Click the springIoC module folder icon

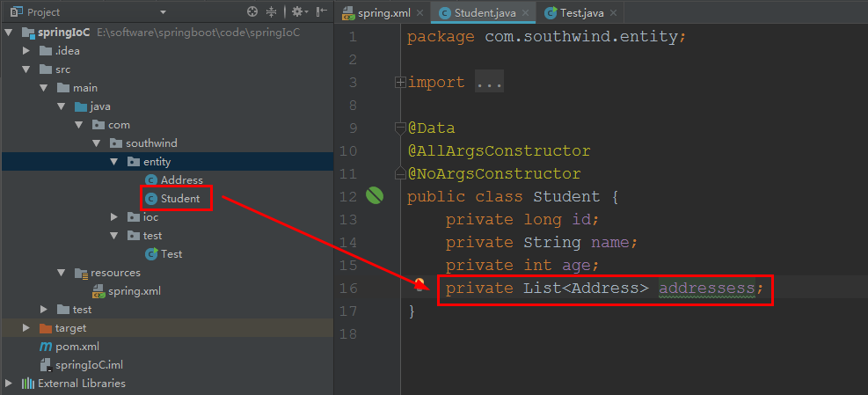(28, 33)
